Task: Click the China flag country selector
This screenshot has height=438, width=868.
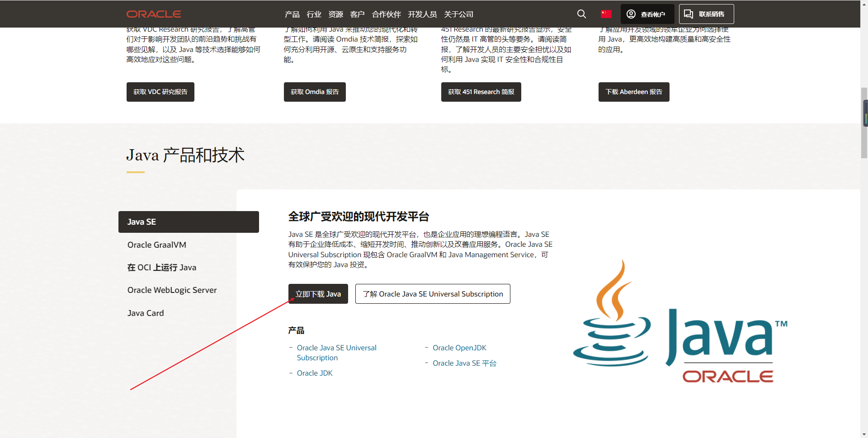Action: point(606,14)
